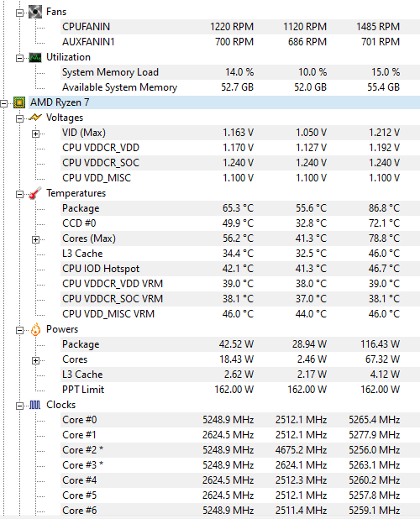Click the 32.8 °C CCD #0 minimum

click(311, 223)
